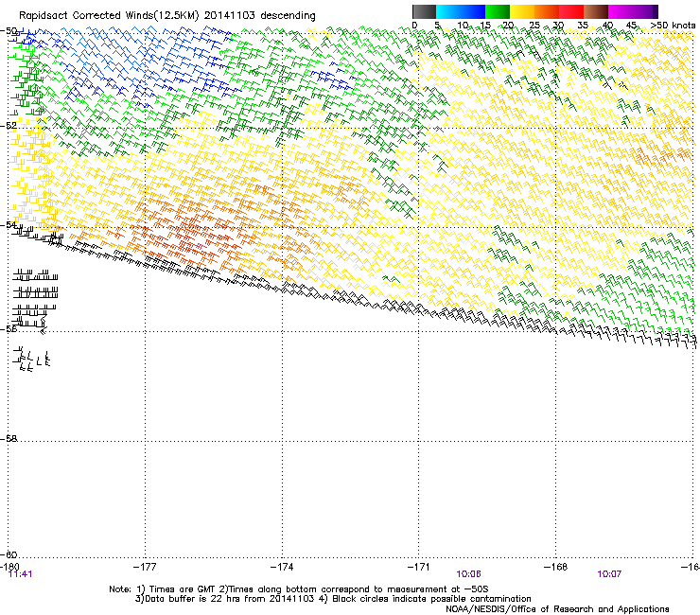Click the '-171' longitude axis label
The image size is (700, 615).
click(x=419, y=567)
